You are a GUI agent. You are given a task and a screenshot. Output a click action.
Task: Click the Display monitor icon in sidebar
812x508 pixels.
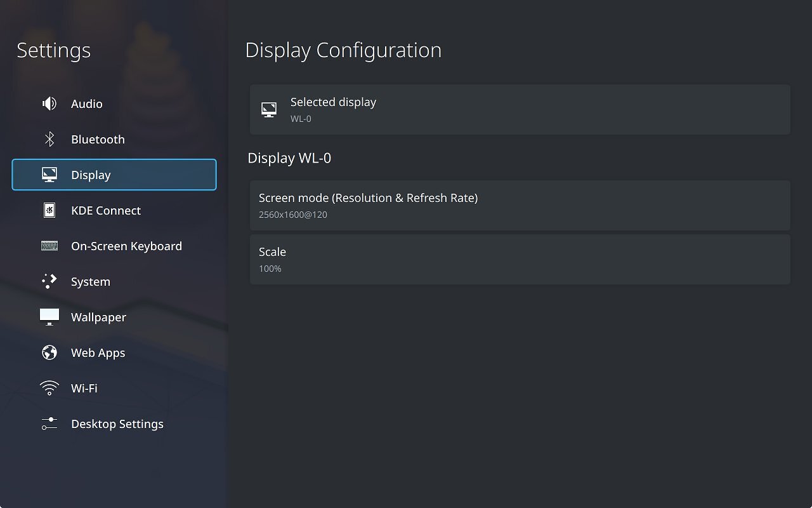pos(49,175)
